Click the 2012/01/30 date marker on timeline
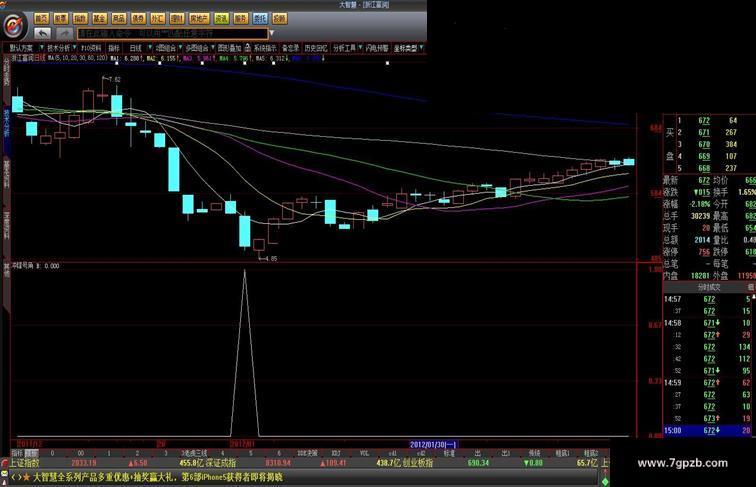Viewport: 756px width, 487px height. (x=433, y=445)
